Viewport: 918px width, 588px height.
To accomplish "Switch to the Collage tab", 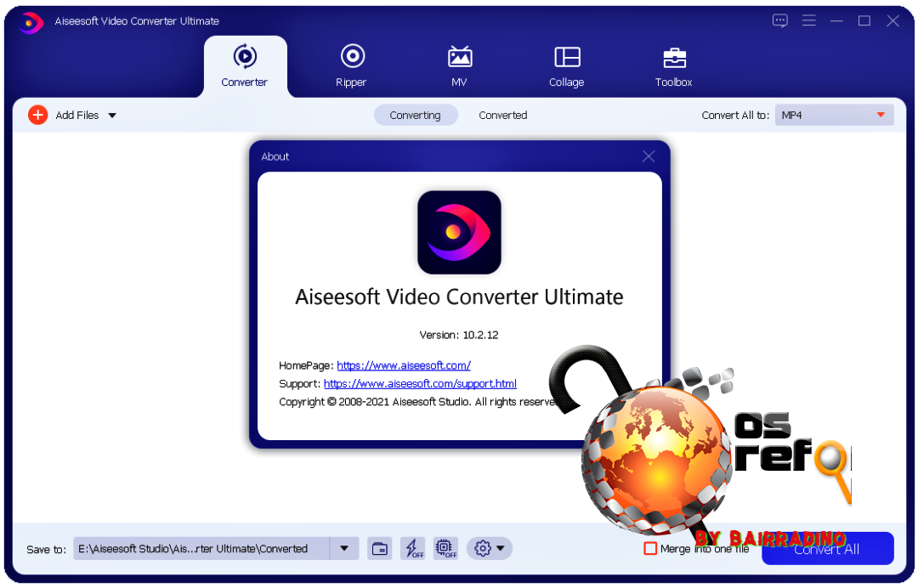I will coord(566,66).
